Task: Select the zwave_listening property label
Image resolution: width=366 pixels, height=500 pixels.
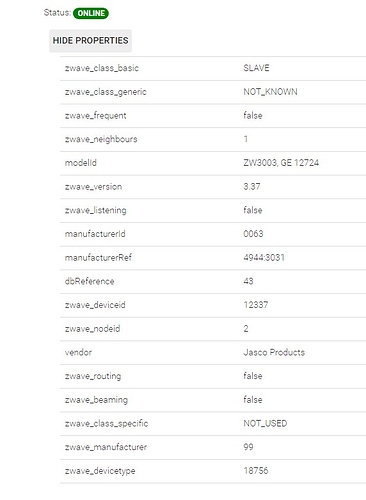Action: tap(96, 210)
